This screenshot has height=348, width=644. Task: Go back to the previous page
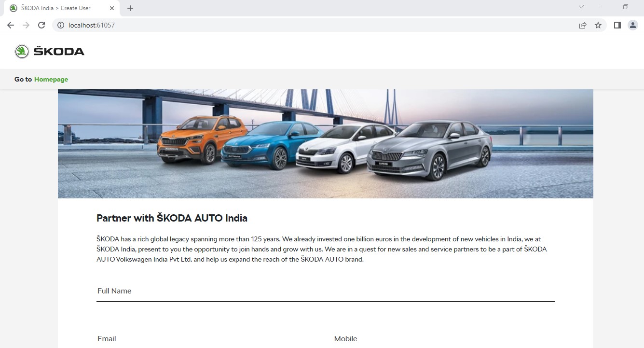(x=11, y=25)
